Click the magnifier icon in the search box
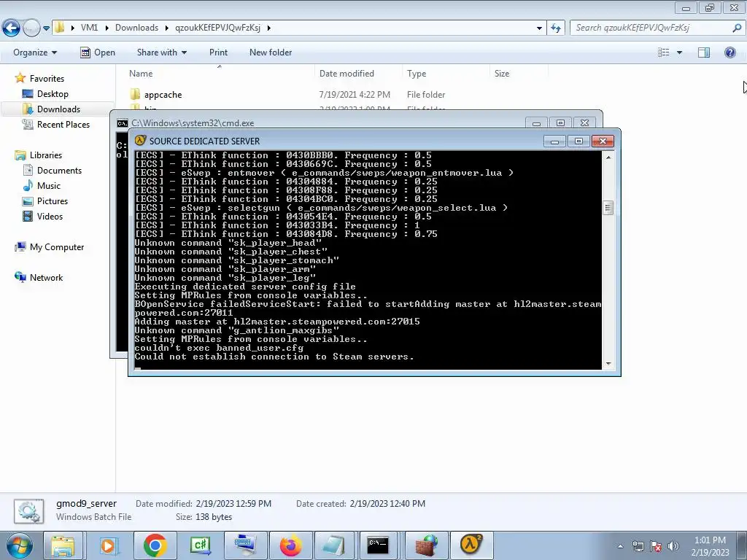This screenshot has height=560, width=747. 737,28
